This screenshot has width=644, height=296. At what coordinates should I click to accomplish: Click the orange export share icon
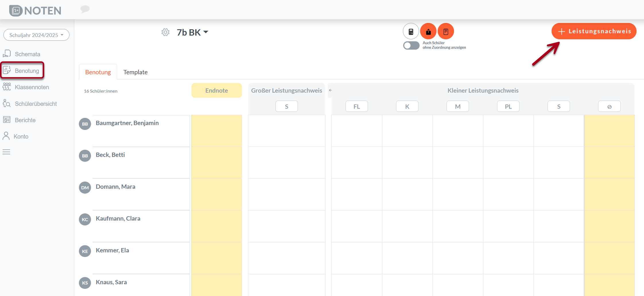(x=428, y=31)
